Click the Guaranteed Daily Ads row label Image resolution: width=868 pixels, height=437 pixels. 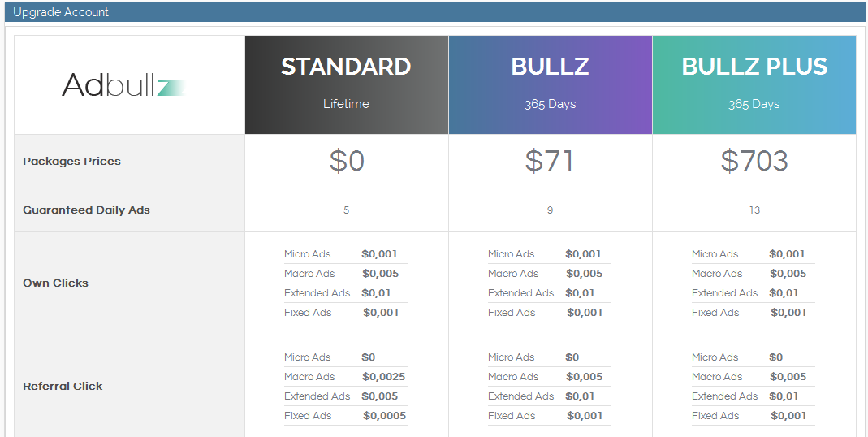(x=86, y=210)
